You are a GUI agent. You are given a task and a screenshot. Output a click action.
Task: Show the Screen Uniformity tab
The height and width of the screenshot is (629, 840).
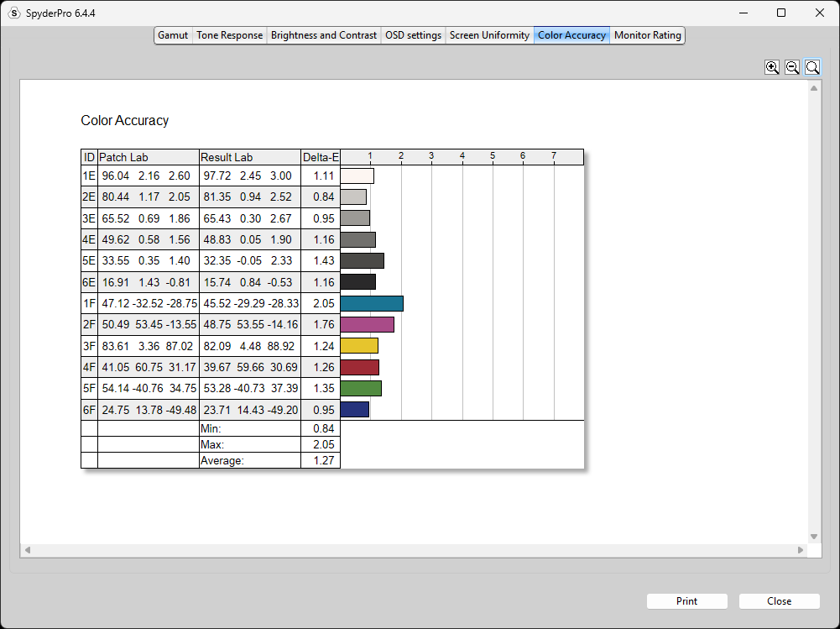tap(489, 35)
